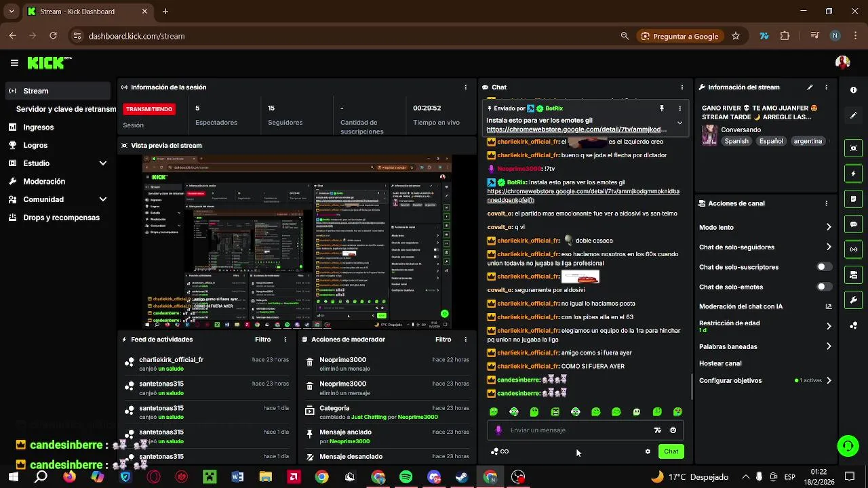Click the purple microphone icon in message box
Image resolution: width=868 pixels, height=488 pixels.
[x=498, y=430]
